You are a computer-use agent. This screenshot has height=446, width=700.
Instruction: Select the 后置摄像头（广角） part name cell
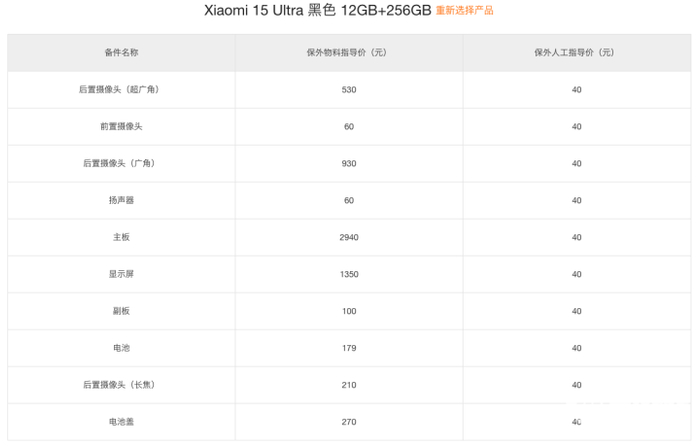121,164
